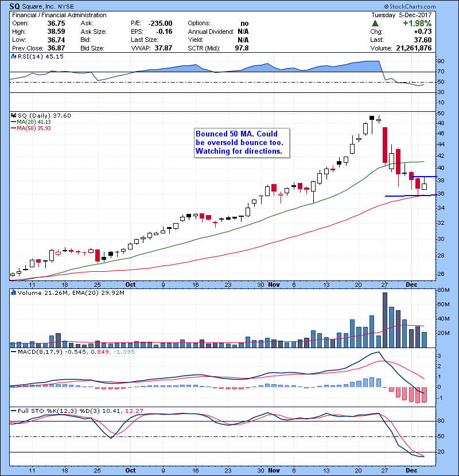Click the Options value no
The height and width of the screenshot is (476, 459).
[244, 24]
